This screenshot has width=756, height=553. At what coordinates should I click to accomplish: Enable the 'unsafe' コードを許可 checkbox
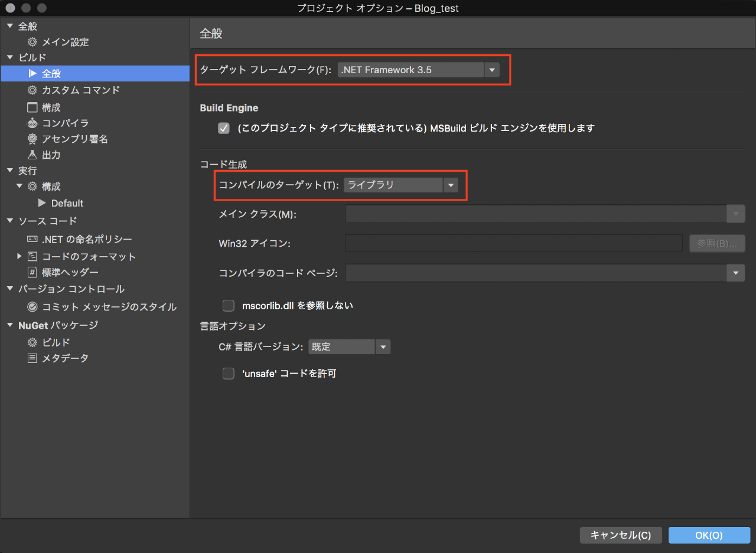click(x=229, y=373)
